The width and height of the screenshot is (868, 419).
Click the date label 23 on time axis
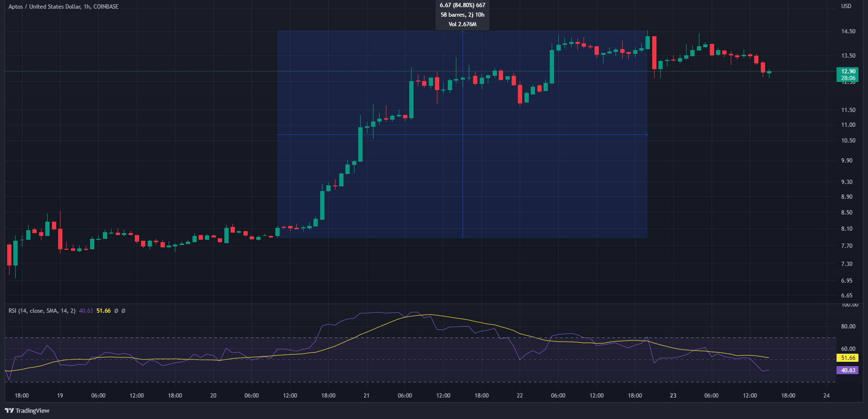point(673,396)
